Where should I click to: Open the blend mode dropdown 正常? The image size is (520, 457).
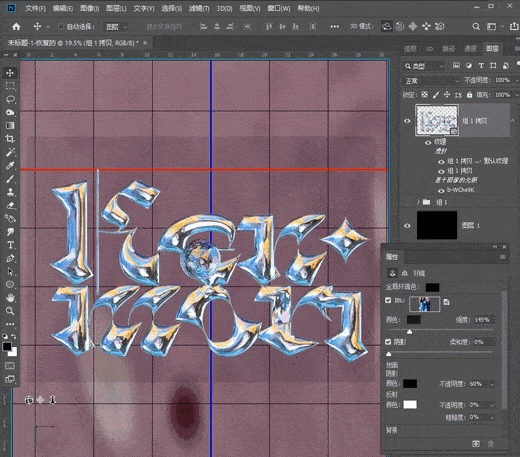432,80
